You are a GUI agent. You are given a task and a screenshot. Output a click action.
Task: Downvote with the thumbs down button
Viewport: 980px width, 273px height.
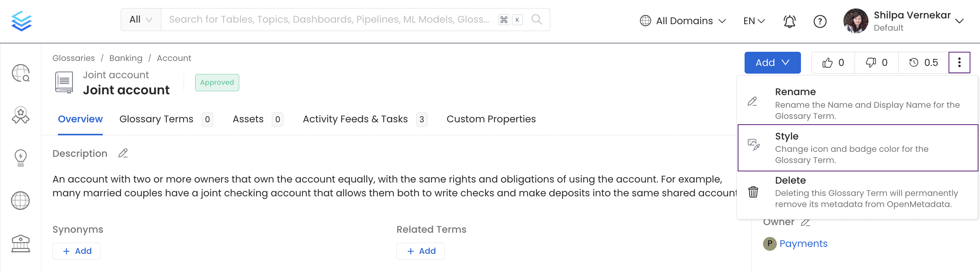click(876, 62)
